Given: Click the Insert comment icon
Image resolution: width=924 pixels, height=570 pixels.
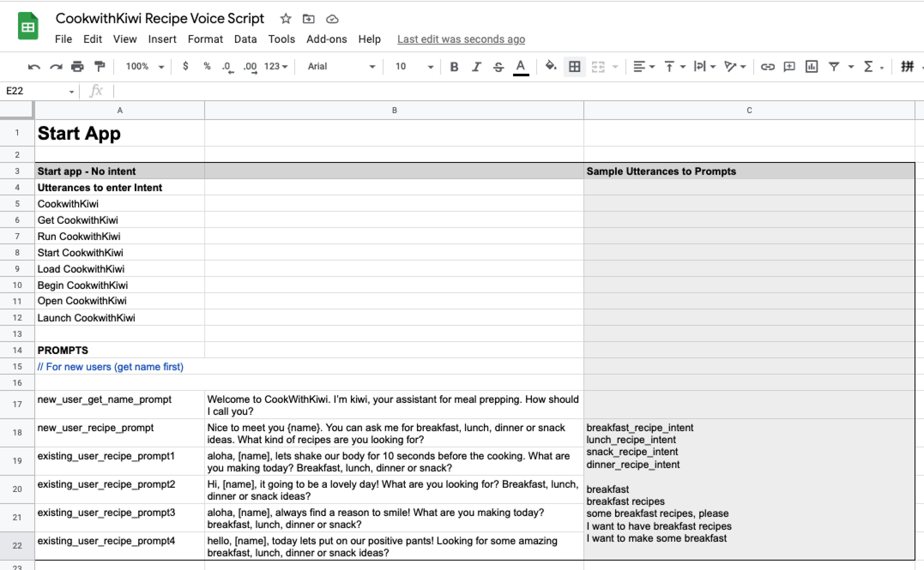Looking at the screenshot, I should click(x=789, y=67).
